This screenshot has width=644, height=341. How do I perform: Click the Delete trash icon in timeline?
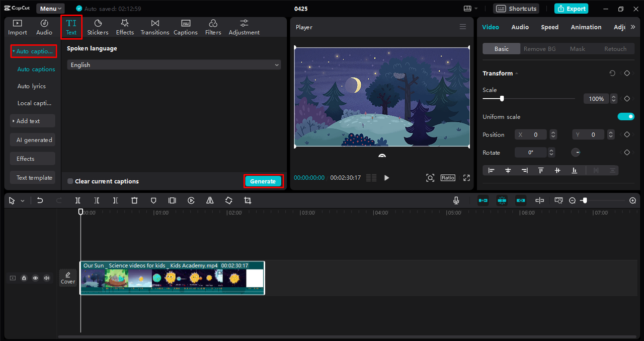[x=134, y=200]
